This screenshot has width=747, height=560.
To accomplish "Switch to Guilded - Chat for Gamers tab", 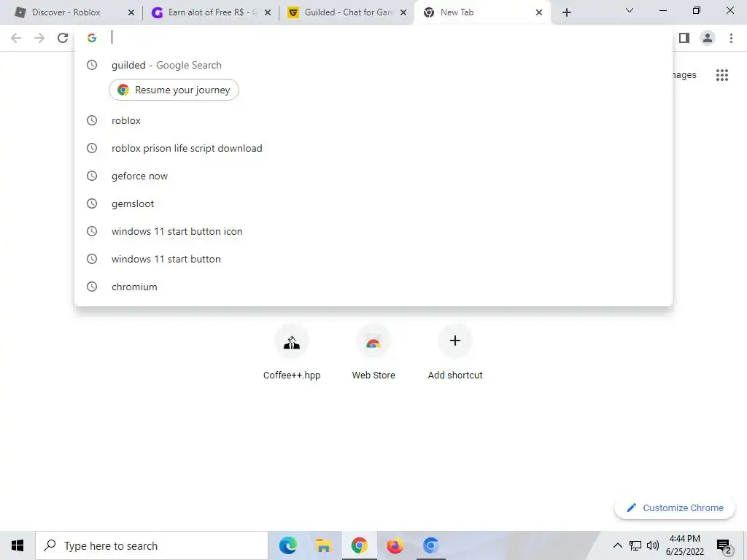I will pyautogui.click(x=348, y=12).
